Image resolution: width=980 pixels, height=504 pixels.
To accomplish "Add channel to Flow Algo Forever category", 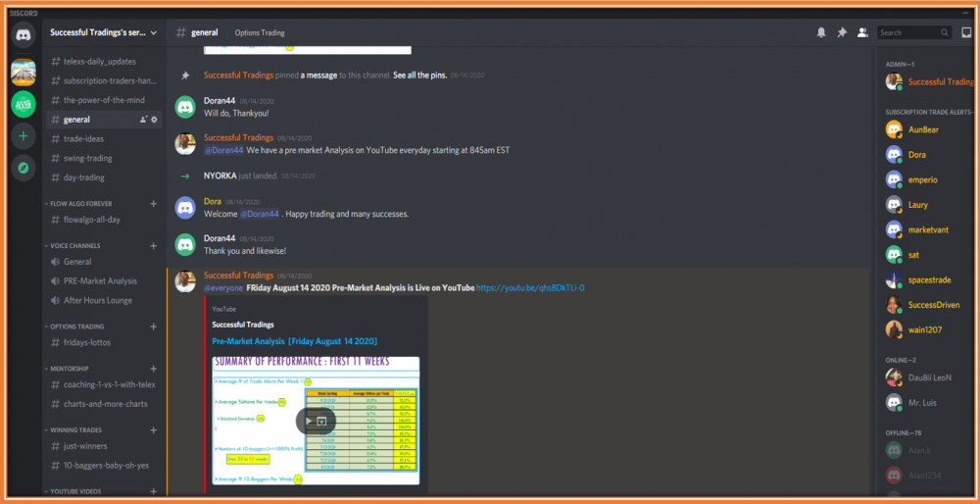I will (x=153, y=203).
